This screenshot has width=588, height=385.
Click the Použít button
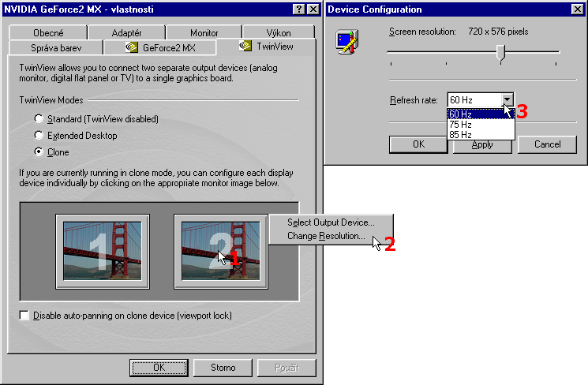pos(287,368)
